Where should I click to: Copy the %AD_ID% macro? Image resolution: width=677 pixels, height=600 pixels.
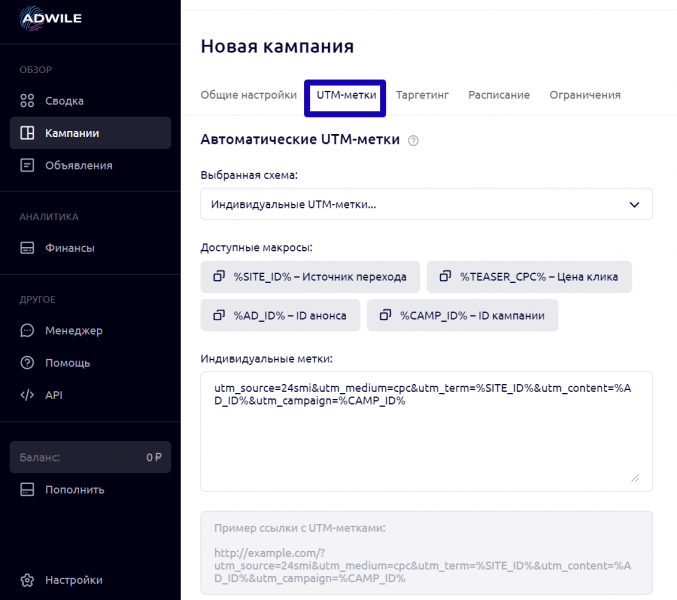280,316
